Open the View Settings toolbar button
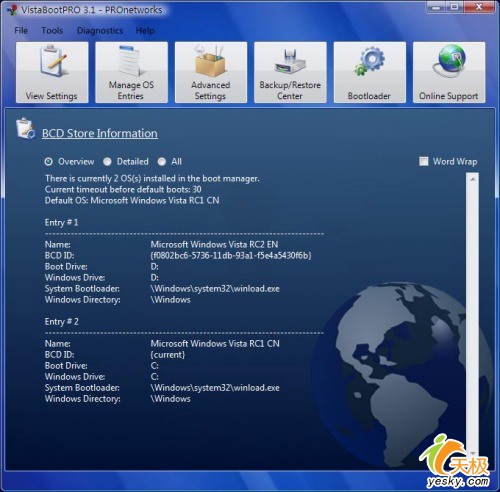The image size is (500, 492). (x=52, y=72)
